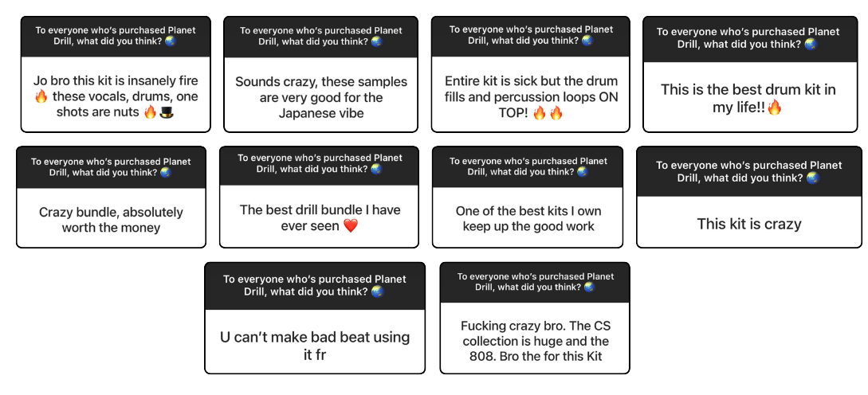Open the 'Entire kit is sick' review card
The image size is (868, 395).
[x=530, y=74]
